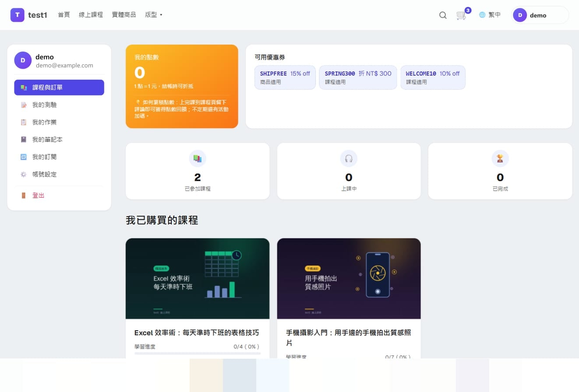The width and height of the screenshot is (579, 392).
Task: Open 實體商品 in top navigation
Action: tap(124, 15)
